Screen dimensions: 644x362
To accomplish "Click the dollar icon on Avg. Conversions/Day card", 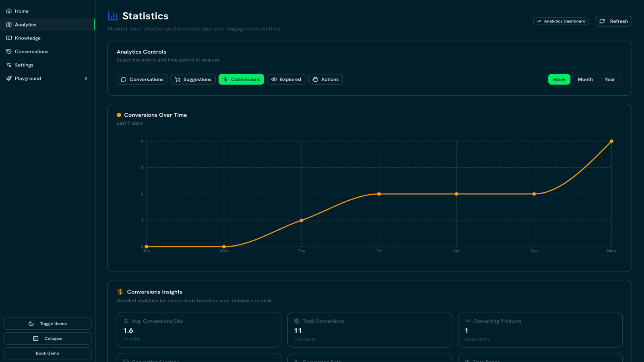I will [x=125, y=321].
